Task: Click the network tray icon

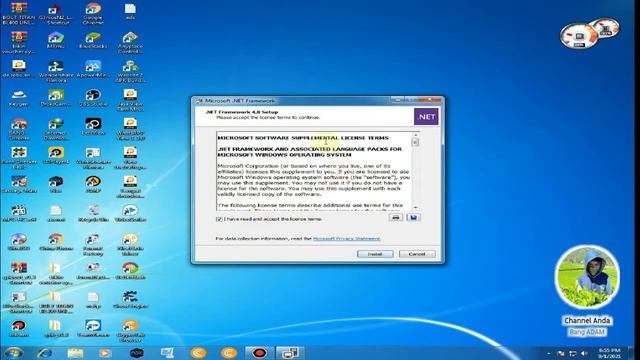Action: pyautogui.click(x=573, y=353)
